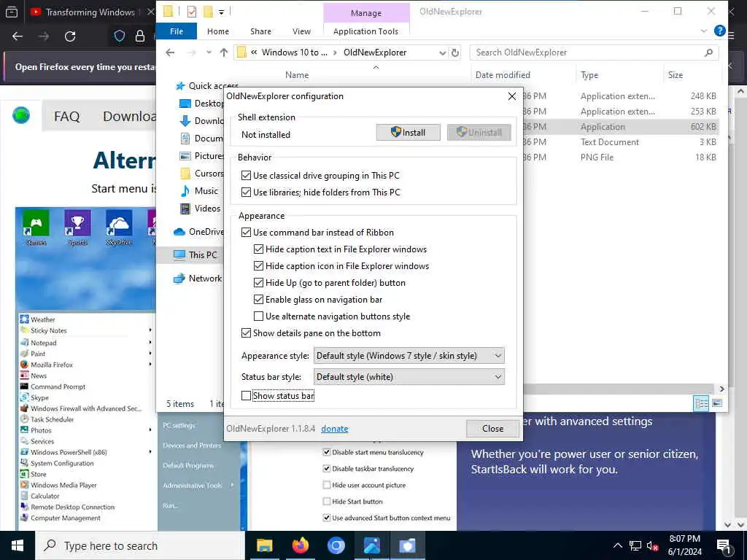This screenshot has width=747, height=560.
Task: Sort files by Date modified column
Action: [x=503, y=75]
